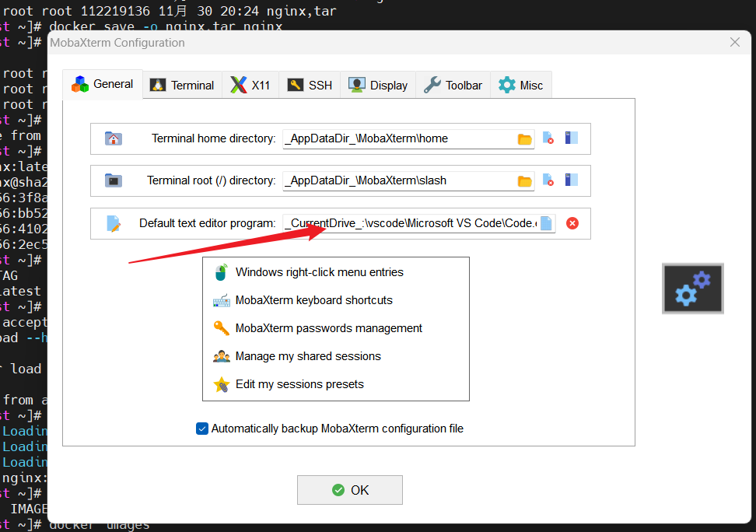Click the home folder icon beside home directory
Image resolution: width=756 pixels, height=532 pixels.
point(114,139)
